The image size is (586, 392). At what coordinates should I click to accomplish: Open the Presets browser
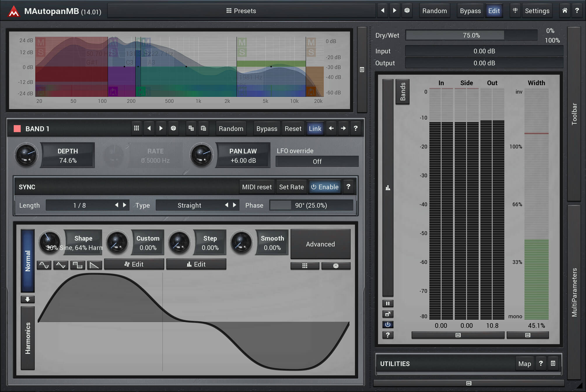click(241, 11)
